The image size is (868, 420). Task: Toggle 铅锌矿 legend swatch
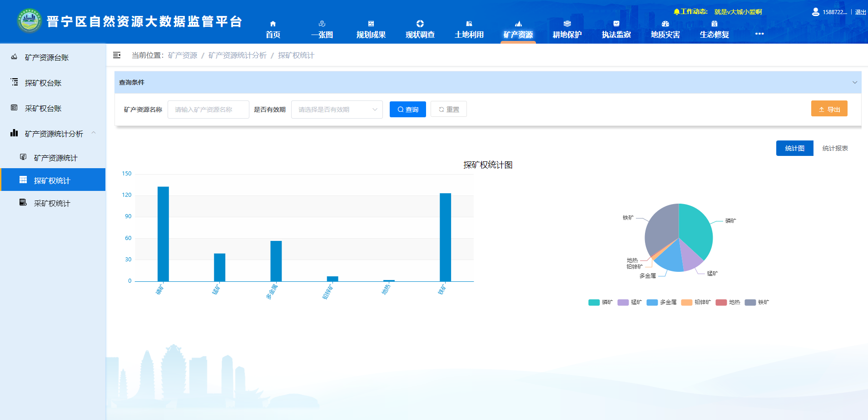pos(687,302)
